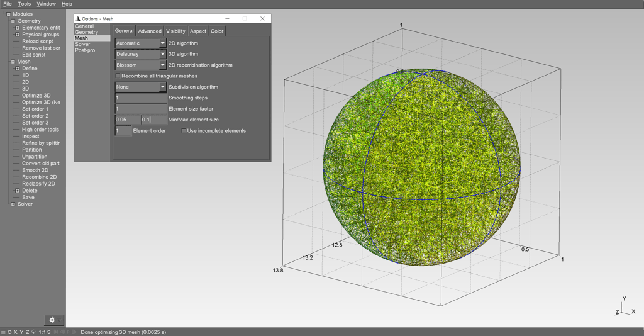
Task: Select Post-pro in options category list
Action: click(85, 50)
